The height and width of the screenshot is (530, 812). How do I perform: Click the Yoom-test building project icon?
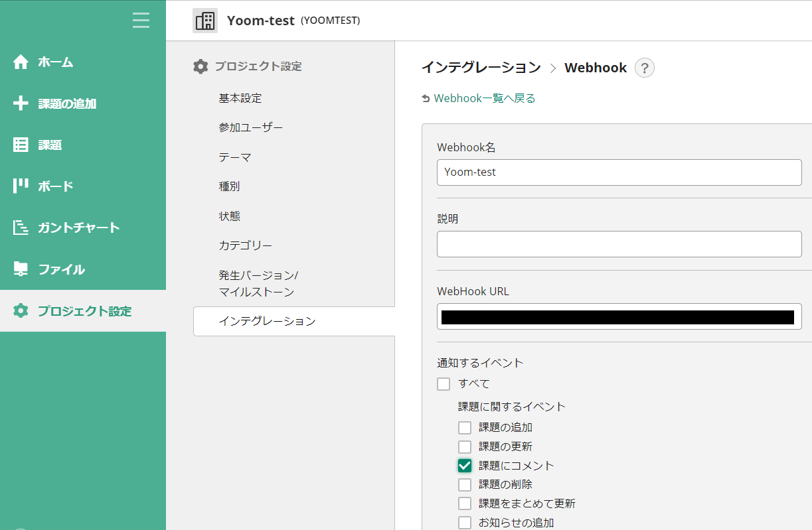(x=205, y=21)
